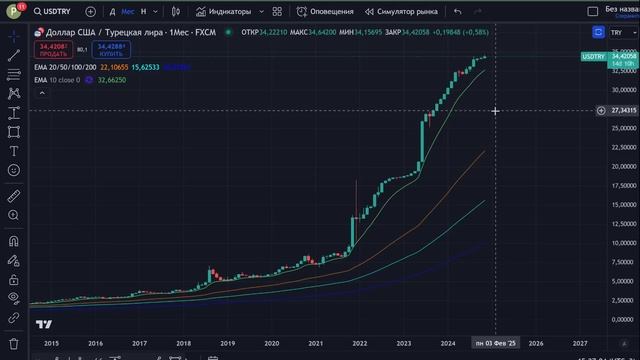Open the indicator templates grid icon
640x360 pixels.
point(277,12)
